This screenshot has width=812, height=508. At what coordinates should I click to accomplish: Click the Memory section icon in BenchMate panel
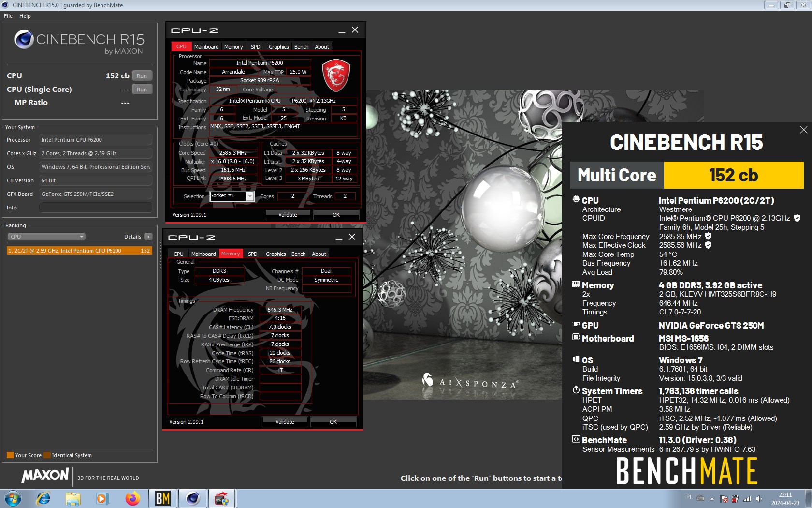click(576, 284)
